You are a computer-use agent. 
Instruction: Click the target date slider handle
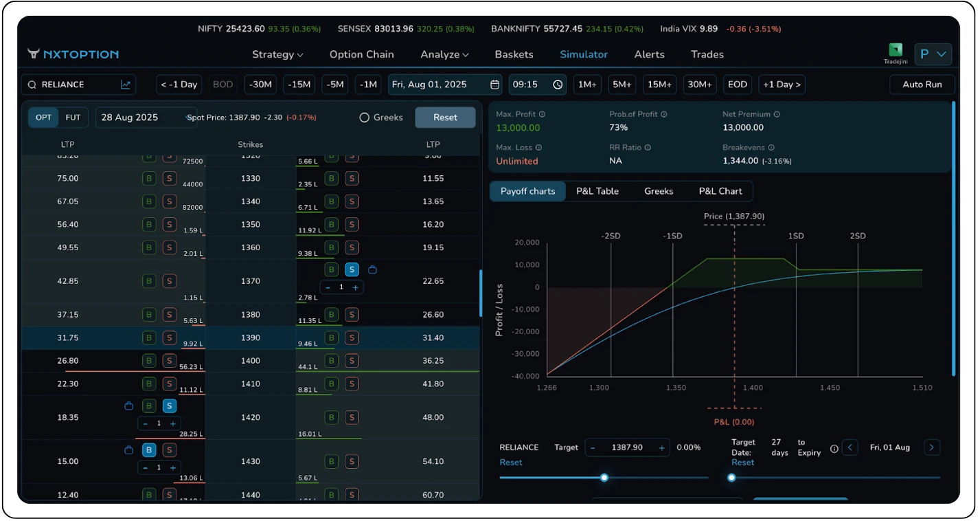click(x=731, y=478)
